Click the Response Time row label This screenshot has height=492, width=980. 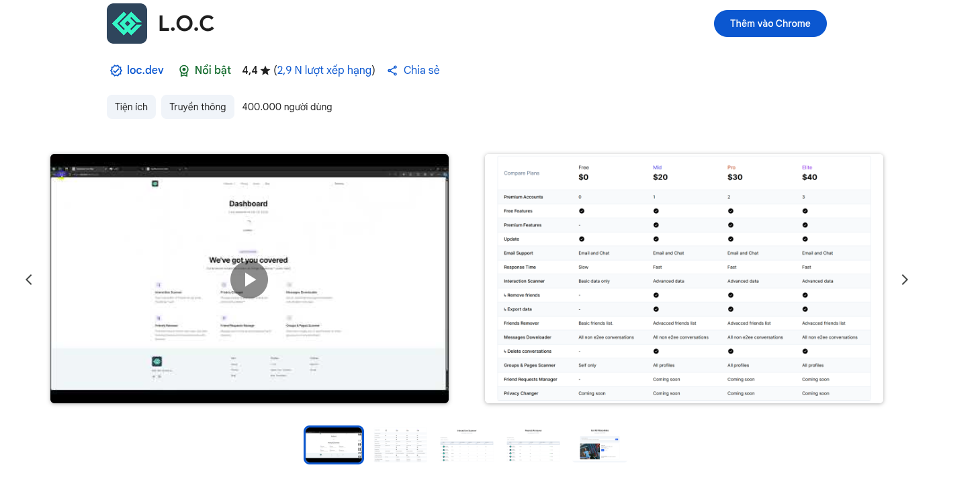(x=520, y=267)
